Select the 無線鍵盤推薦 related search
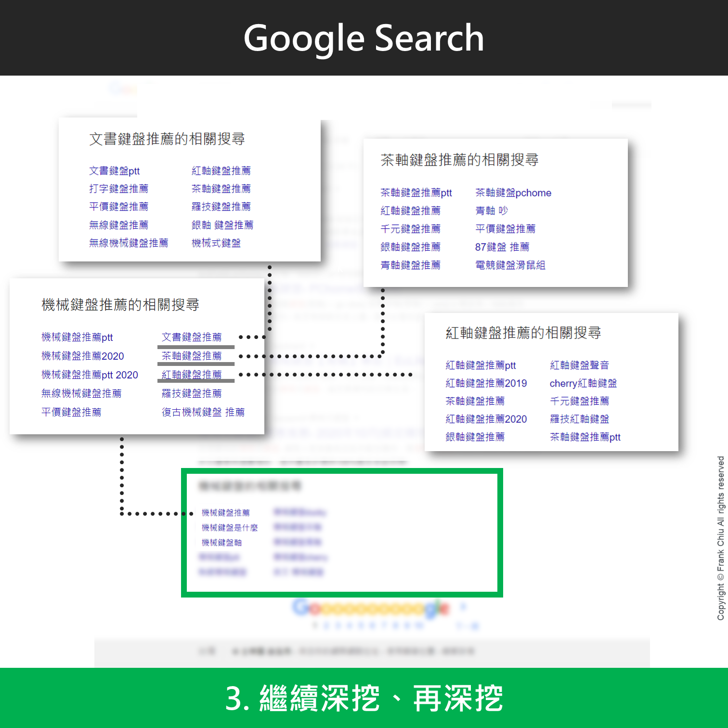The width and height of the screenshot is (728, 728). [x=118, y=225]
